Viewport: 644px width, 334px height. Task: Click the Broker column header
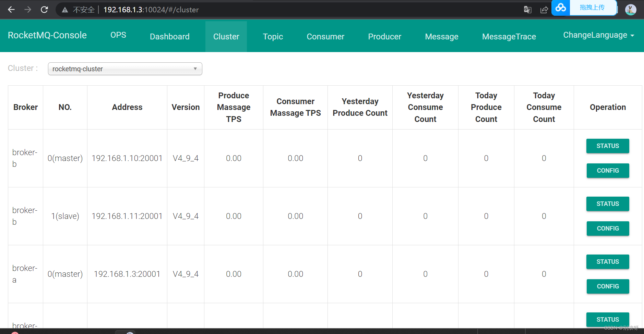coord(25,107)
